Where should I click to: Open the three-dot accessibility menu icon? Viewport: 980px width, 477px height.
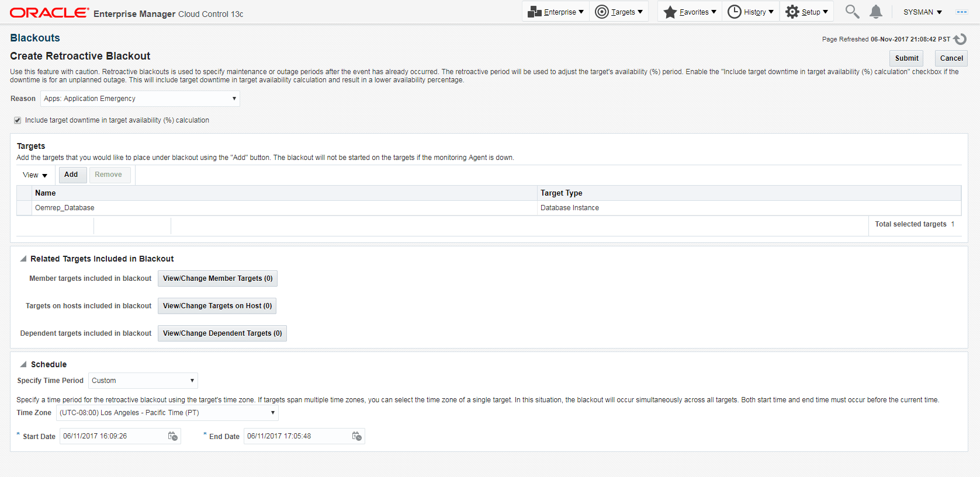click(x=961, y=12)
